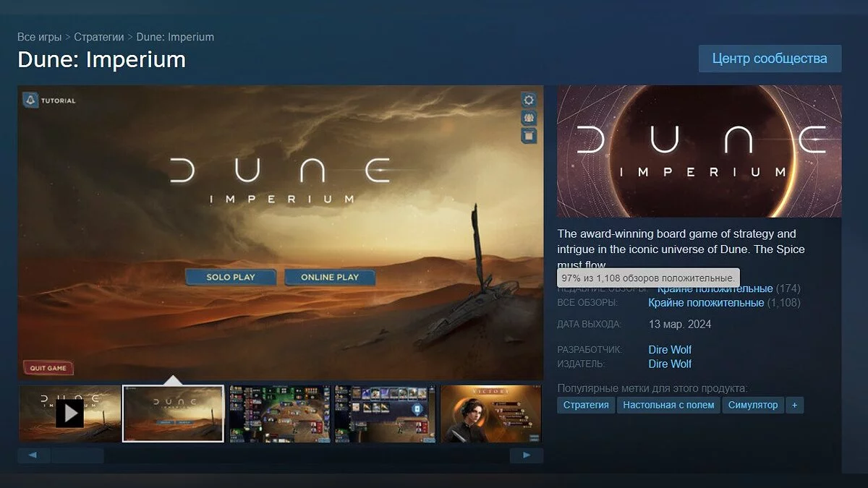Viewport: 868px width, 488px height.
Task: Go to Стратегии breadcrumb
Action: pos(99,37)
